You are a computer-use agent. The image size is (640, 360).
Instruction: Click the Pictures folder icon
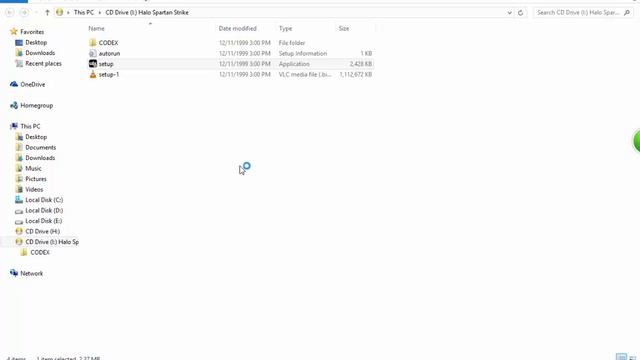(19, 179)
